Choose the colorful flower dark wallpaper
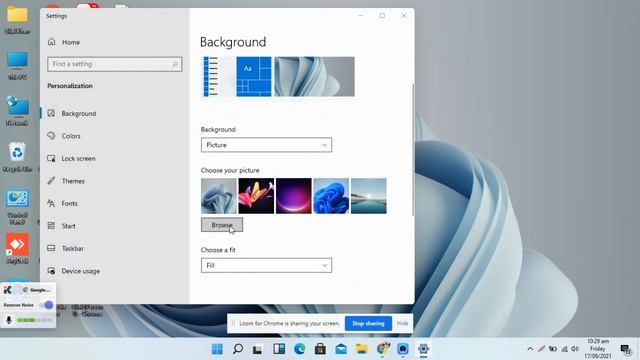The height and width of the screenshot is (360, 640). 256,196
